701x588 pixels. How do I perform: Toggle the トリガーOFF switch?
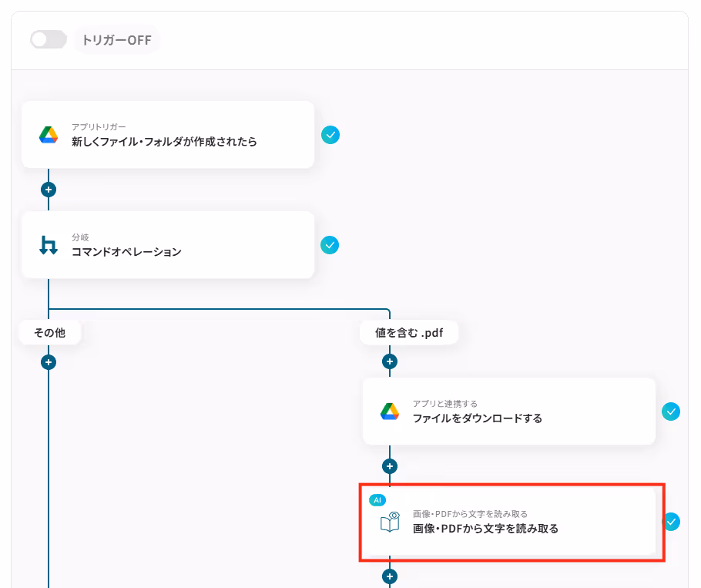click(49, 40)
